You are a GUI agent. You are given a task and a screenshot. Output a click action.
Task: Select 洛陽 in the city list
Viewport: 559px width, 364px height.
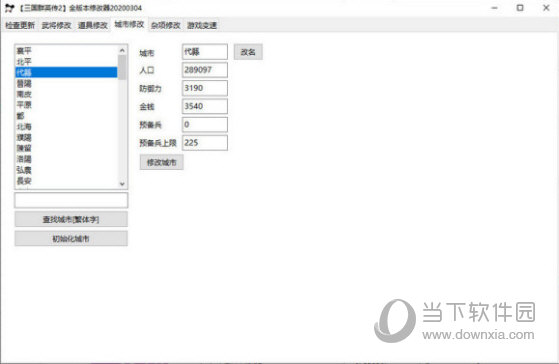[x=66, y=159]
